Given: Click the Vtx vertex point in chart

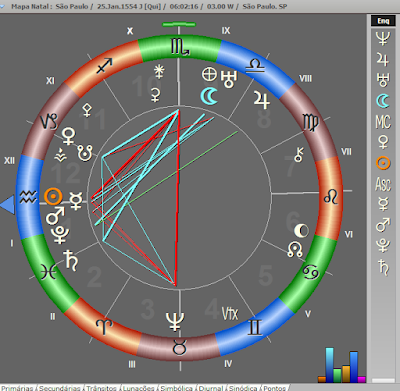Looking at the screenshot, I should tap(230, 313).
